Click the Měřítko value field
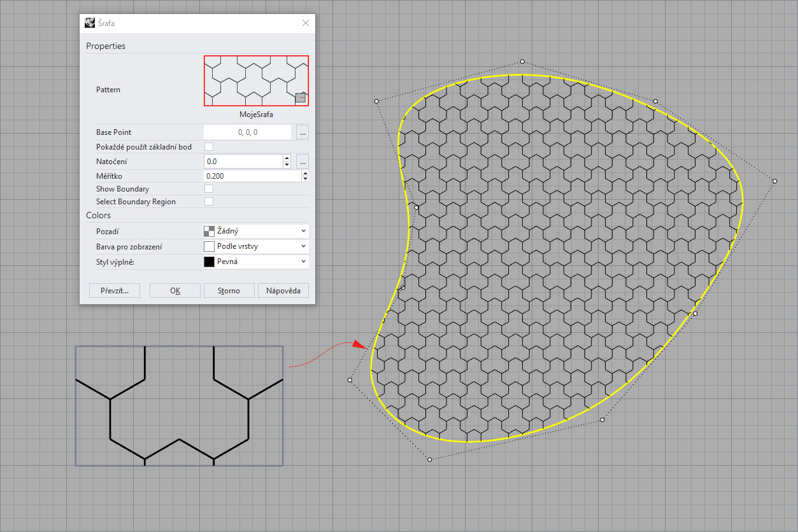 [x=252, y=176]
